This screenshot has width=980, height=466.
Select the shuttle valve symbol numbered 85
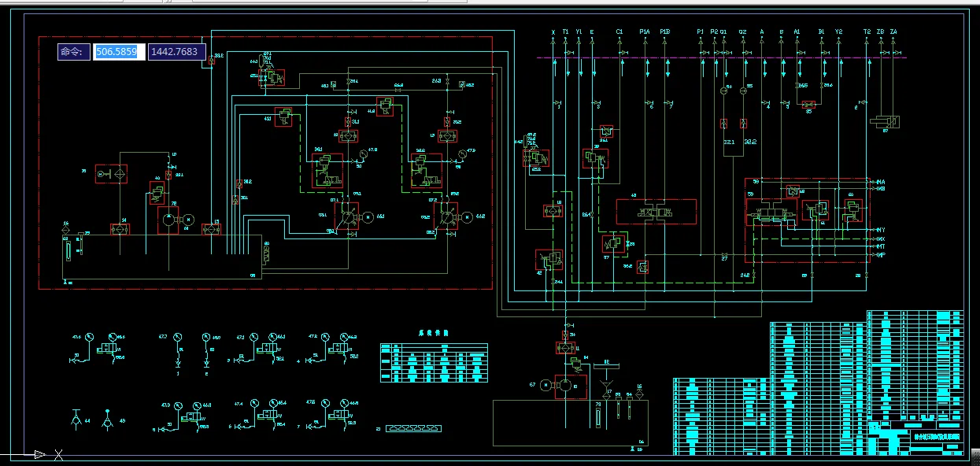(808, 103)
